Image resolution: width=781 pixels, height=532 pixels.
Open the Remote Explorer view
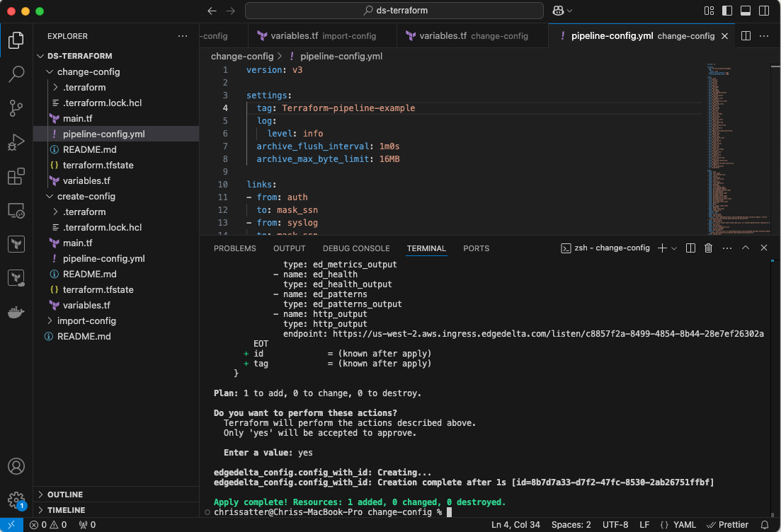(x=16, y=210)
